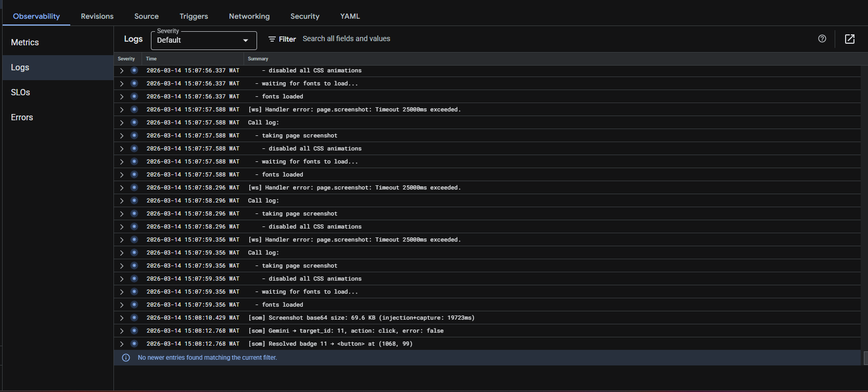
Task: Click severity icon of 15:07:58.296 Call log row
Action: point(134,200)
